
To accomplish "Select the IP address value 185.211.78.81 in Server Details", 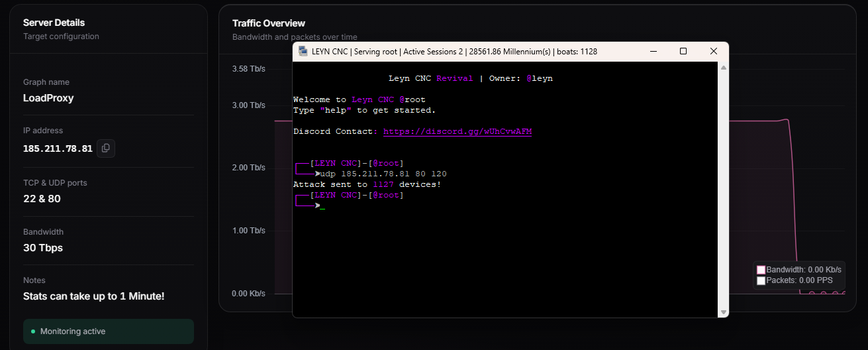I will point(58,148).
